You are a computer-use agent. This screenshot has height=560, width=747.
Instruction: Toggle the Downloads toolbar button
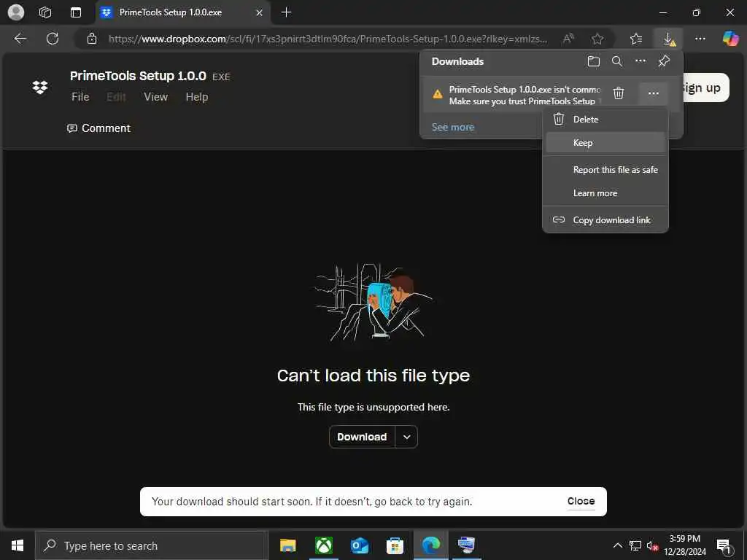(x=669, y=39)
